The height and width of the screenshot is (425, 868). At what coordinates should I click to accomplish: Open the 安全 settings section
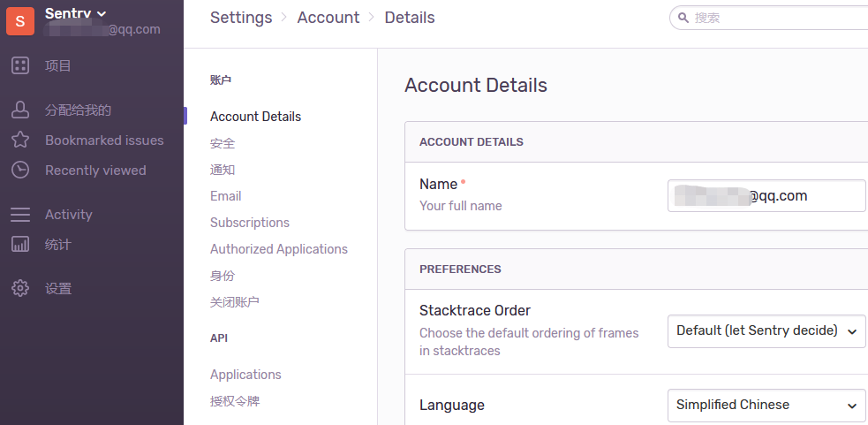(x=223, y=143)
